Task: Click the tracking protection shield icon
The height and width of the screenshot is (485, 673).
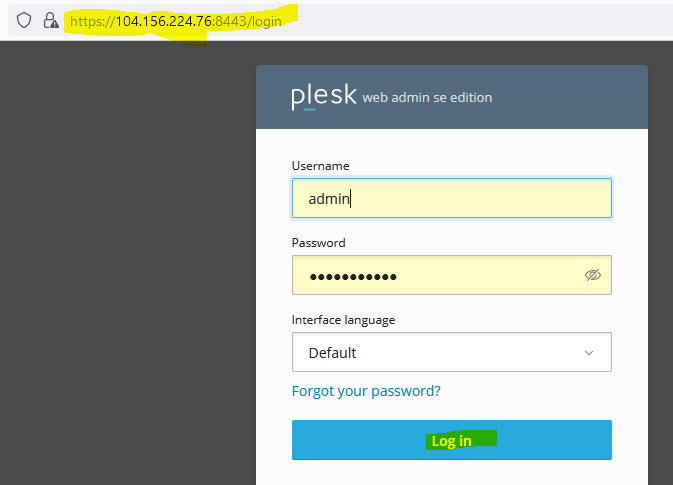Action: [x=24, y=20]
